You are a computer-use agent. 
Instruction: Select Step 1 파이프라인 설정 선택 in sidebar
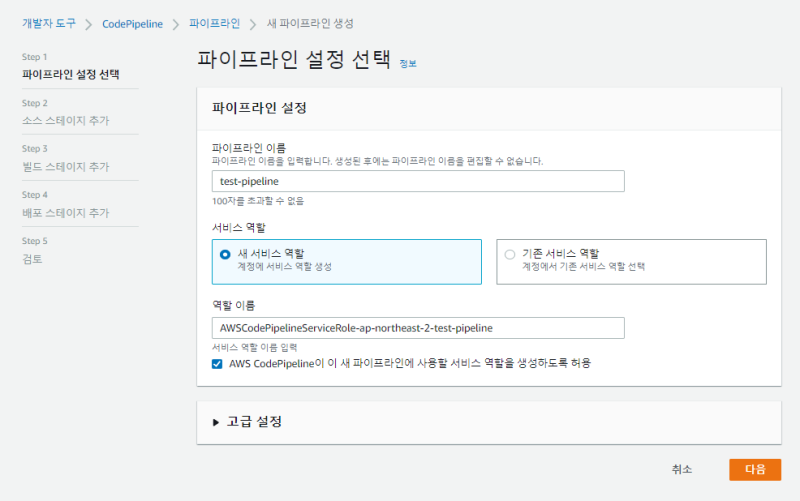pyautogui.click(x=72, y=74)
